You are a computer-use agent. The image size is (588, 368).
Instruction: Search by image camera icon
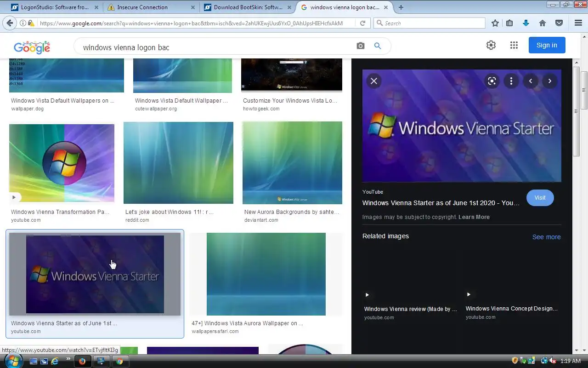[x=361, y=46]
